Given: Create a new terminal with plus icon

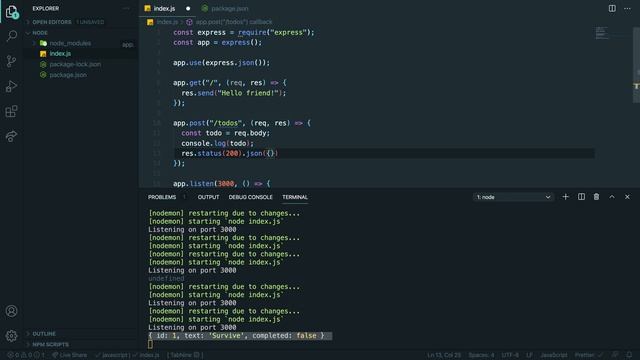Looking at the screenshot, I should point(565,197).
